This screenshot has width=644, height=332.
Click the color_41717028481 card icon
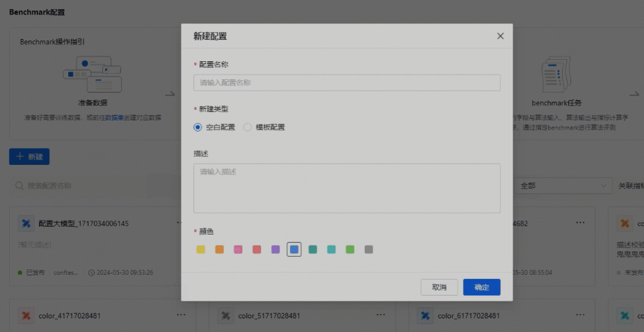click(26, 315)
